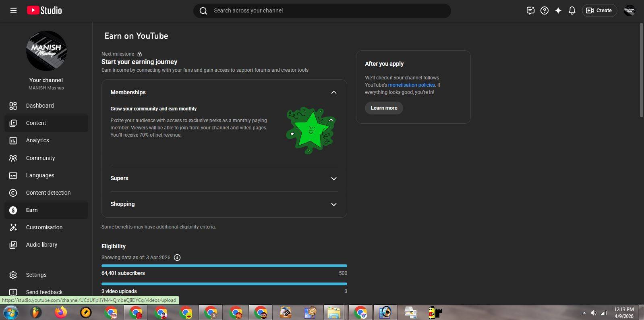This screenshot has height=320, width=644.
Task: Go to Dashboard in sidebar
Action: point(39,106)
